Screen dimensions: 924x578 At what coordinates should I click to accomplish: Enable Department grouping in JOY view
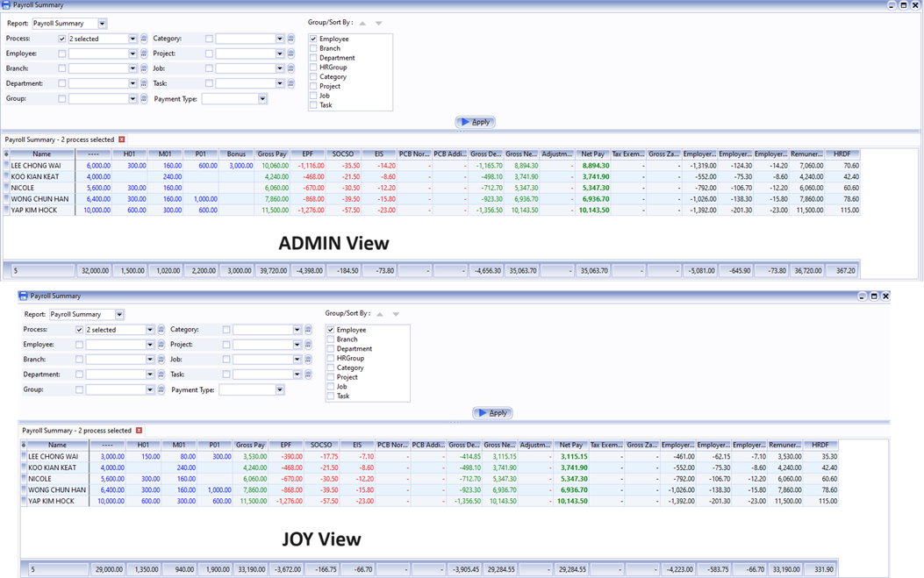pyautogui.click(x=331, y=348)
